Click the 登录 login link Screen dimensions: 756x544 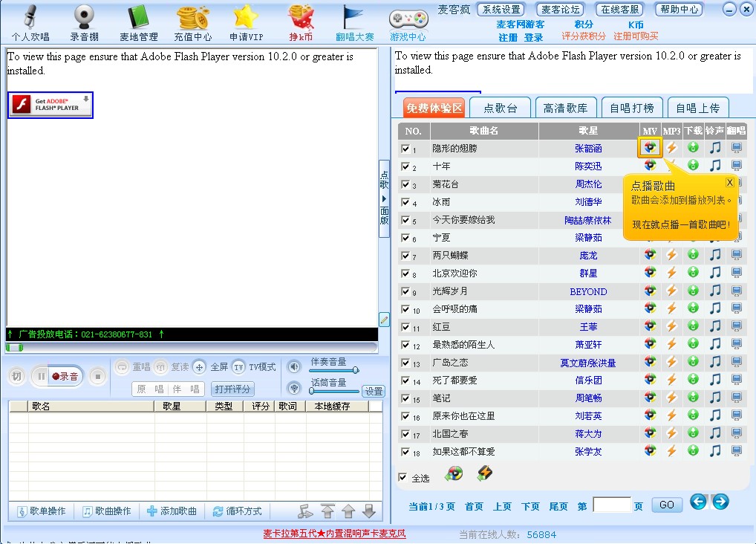coord(532,36)
